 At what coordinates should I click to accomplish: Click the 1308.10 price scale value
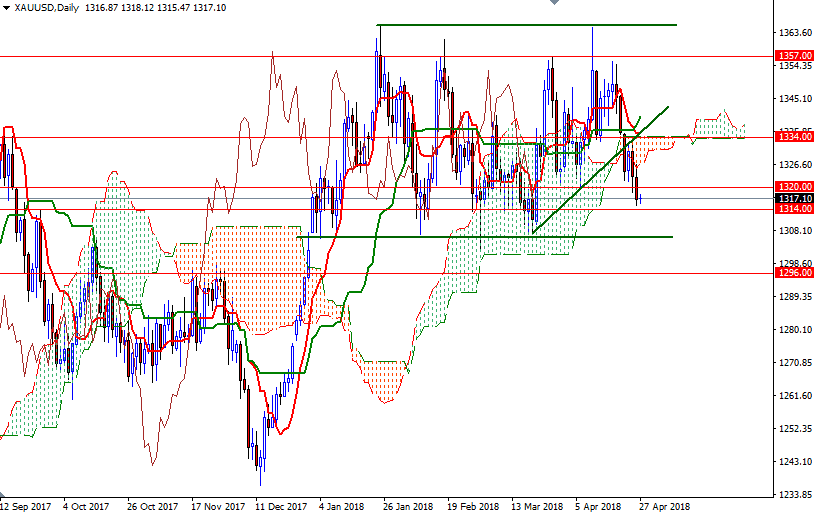tap(795, 231)
